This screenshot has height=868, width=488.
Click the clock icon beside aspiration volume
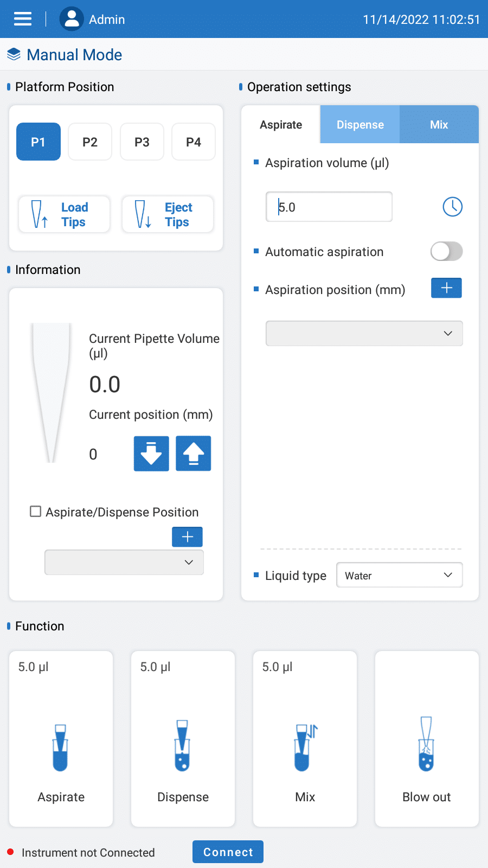tap(452, 207)
